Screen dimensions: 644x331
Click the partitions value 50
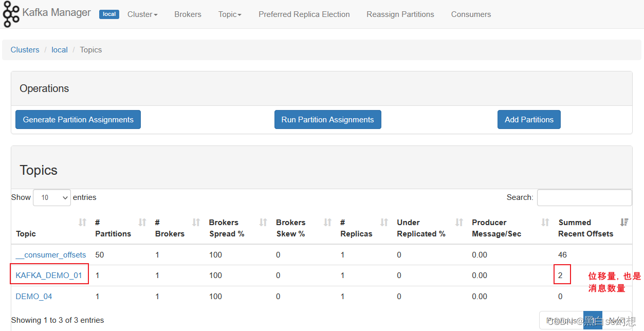coord(100,255)
